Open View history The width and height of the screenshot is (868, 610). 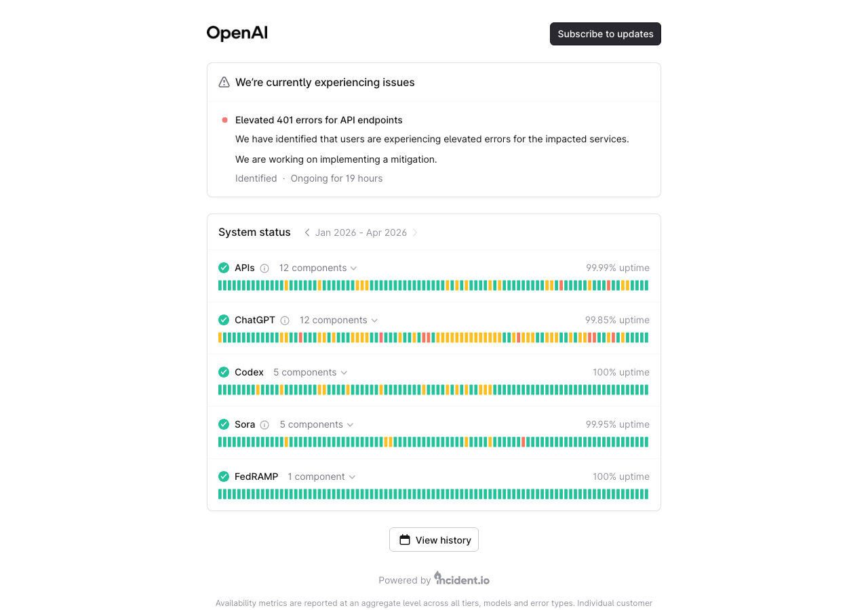coord(434,540)
